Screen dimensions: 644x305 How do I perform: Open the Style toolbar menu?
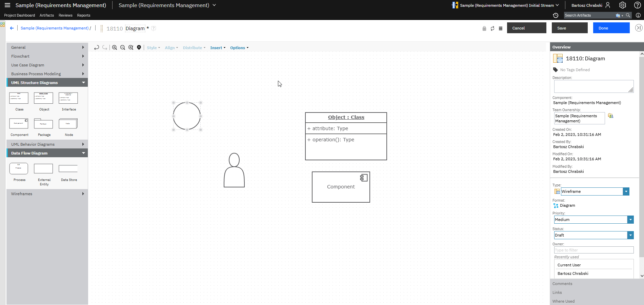click(x=153, y=48)
